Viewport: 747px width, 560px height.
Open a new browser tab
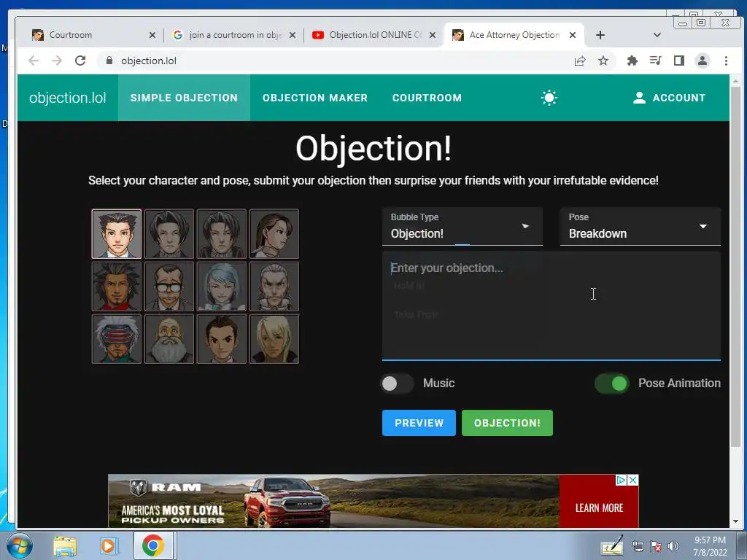(x=600, y=35)
